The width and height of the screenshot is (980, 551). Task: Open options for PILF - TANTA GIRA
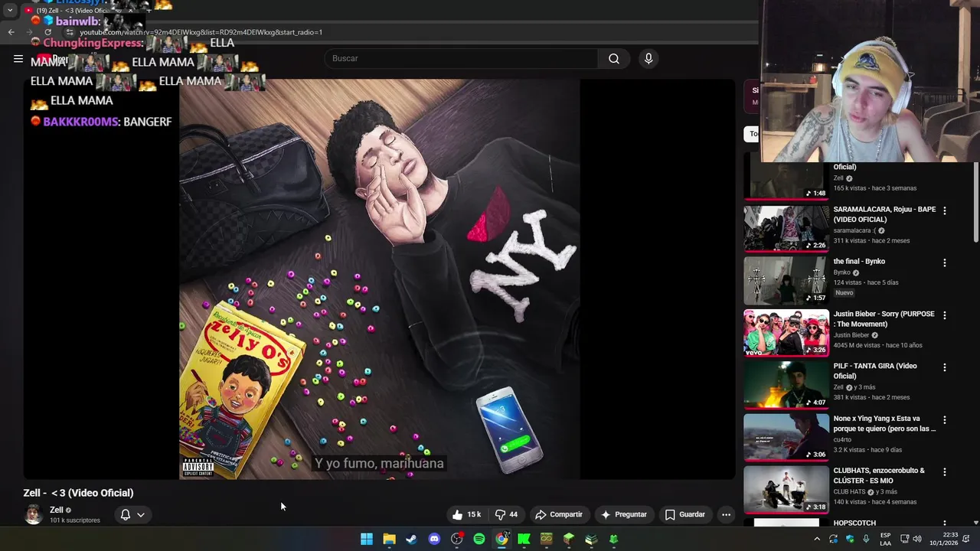point(944,367)
